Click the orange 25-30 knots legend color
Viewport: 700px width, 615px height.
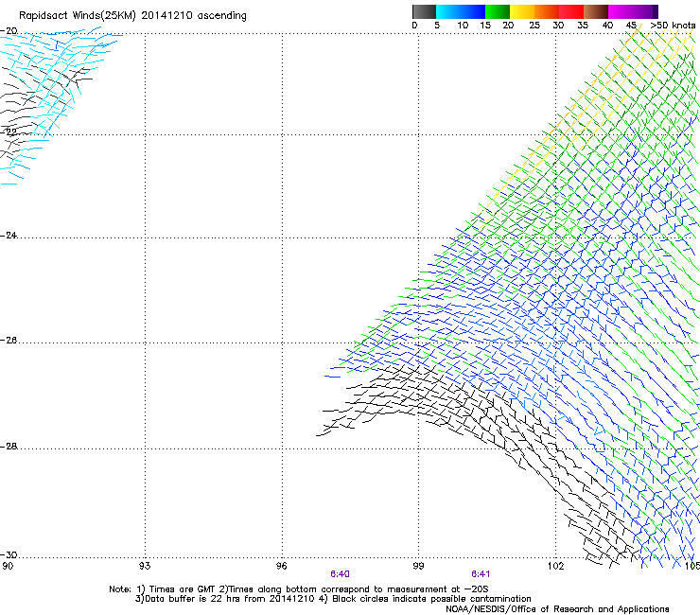pyautogui.click(x=547, y=11)
